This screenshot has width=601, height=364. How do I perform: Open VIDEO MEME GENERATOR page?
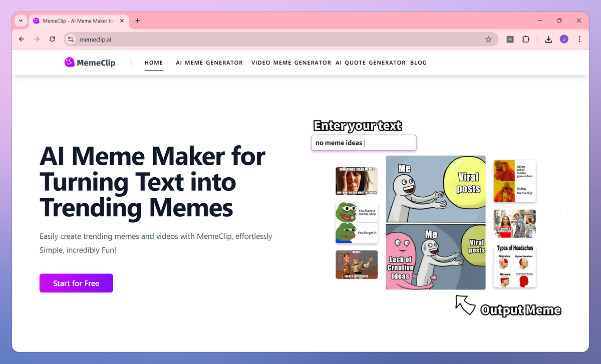tap(291, 63)
